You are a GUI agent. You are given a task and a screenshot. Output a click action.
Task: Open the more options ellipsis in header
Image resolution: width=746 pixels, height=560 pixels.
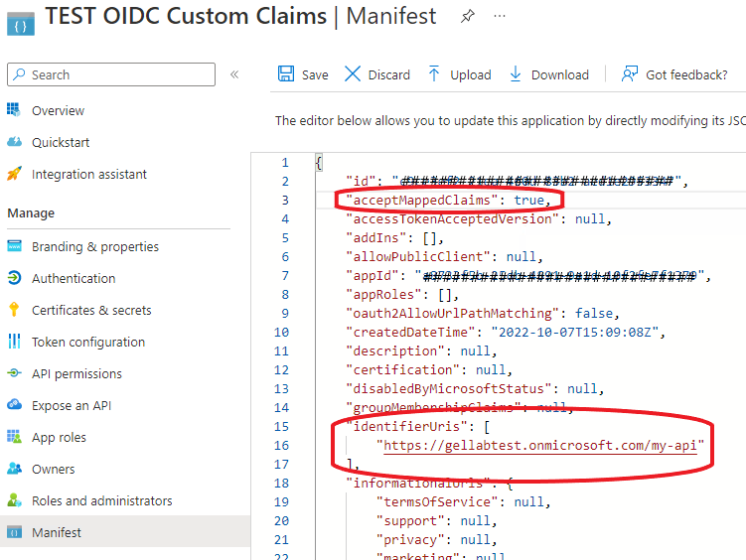(500, 16)
